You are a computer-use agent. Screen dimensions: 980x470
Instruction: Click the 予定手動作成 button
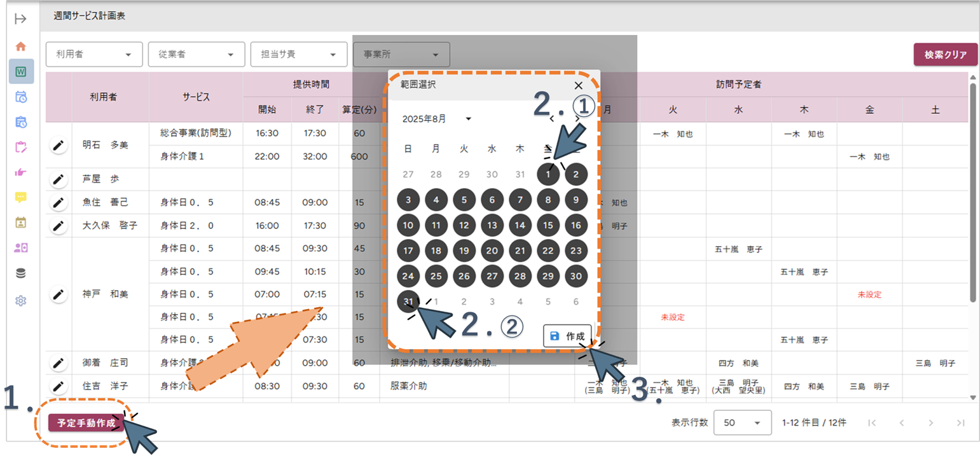tap(86, 423)
